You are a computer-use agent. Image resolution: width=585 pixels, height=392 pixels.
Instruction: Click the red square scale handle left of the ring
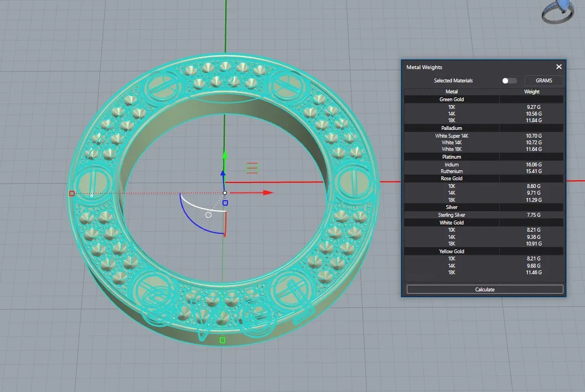tap(72, 194)
